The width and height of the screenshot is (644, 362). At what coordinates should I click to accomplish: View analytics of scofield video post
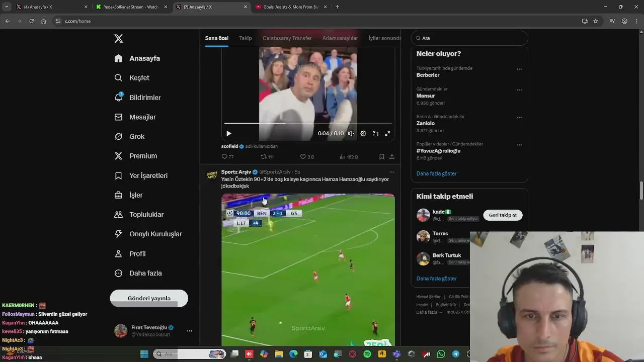pyautogui.click(x=349, y=157)
